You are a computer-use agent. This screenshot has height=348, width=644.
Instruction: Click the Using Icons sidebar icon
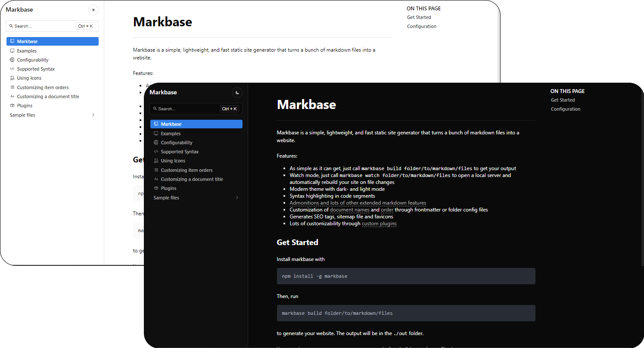coord(156,160)
